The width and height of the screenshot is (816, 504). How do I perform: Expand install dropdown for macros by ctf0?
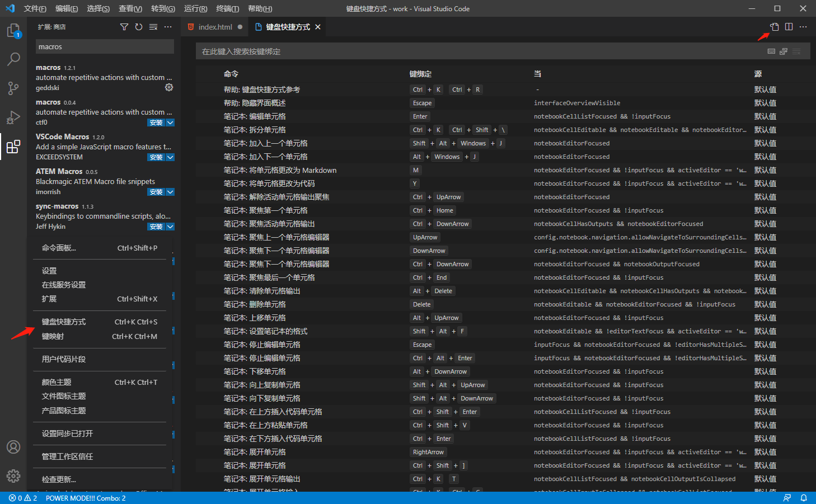click(x=170, y=123)
